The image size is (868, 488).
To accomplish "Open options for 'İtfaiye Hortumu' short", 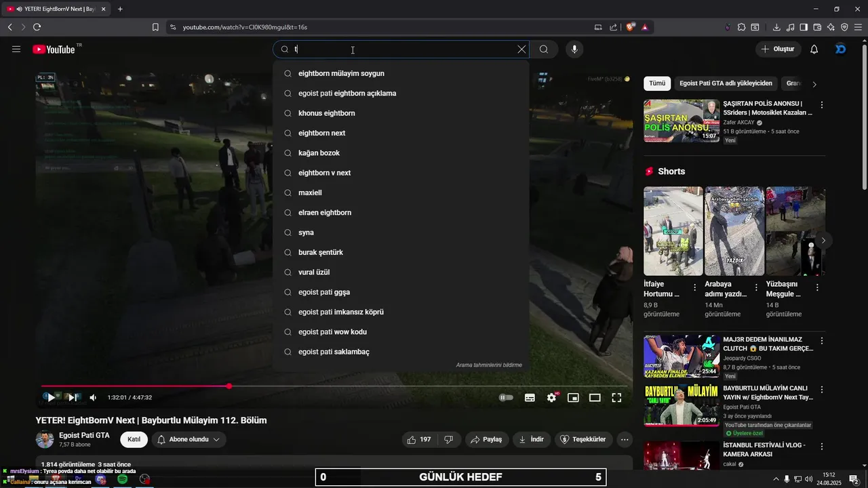I will pos(694,287).
